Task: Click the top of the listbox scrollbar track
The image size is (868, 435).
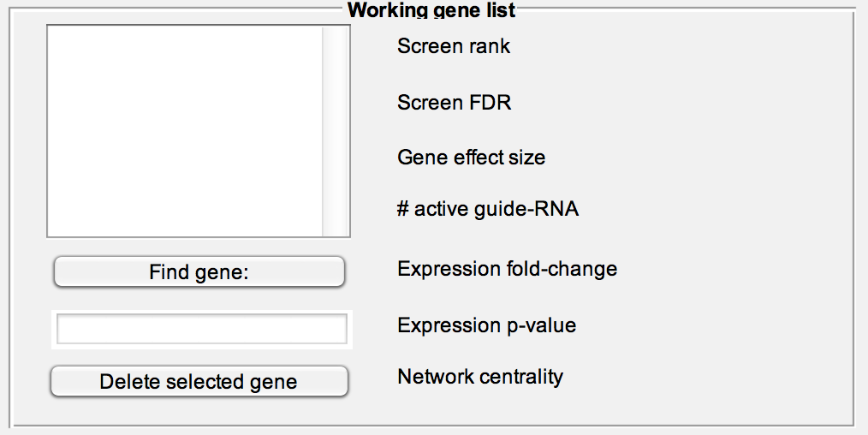Action: click(336, 36)
